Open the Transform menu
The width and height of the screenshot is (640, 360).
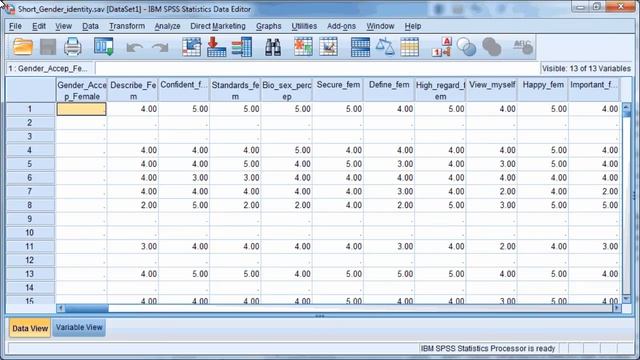click(x=127, y=26)
